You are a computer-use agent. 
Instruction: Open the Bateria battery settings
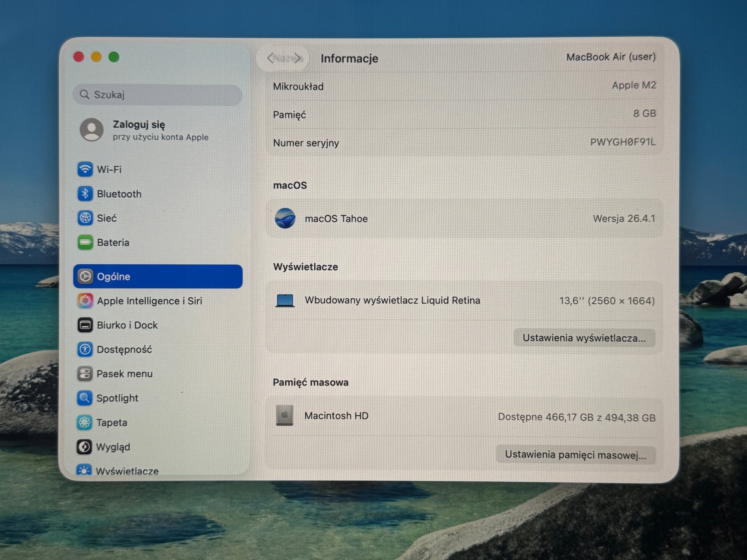[158, 242]
